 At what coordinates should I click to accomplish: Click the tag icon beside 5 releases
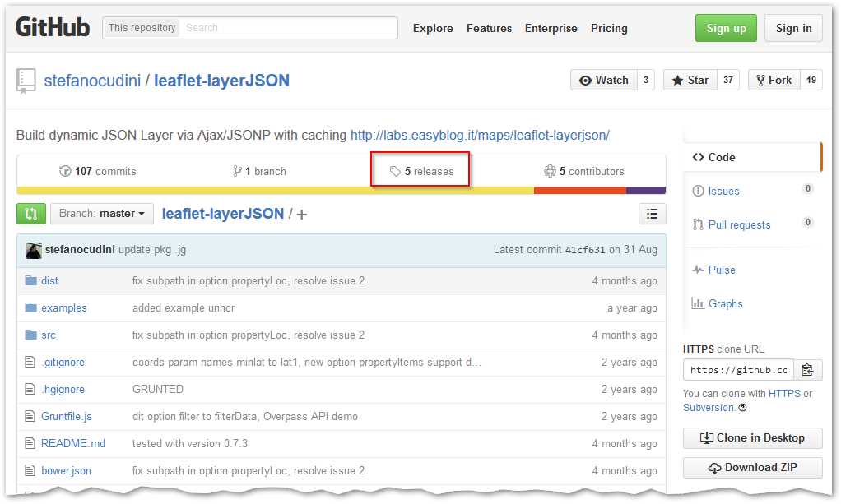click(x=393, y=171)
